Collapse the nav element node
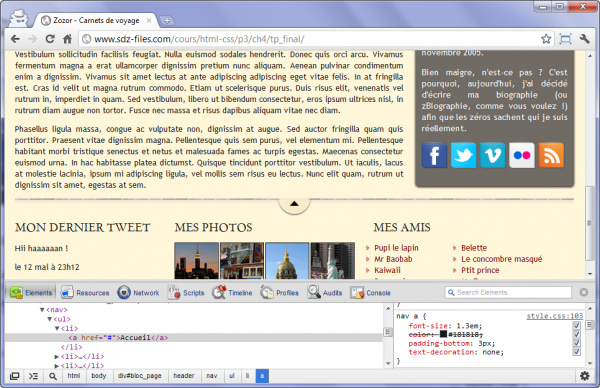Screen dimensions: 600x388 pyautogui.click(x=42, y=310)
